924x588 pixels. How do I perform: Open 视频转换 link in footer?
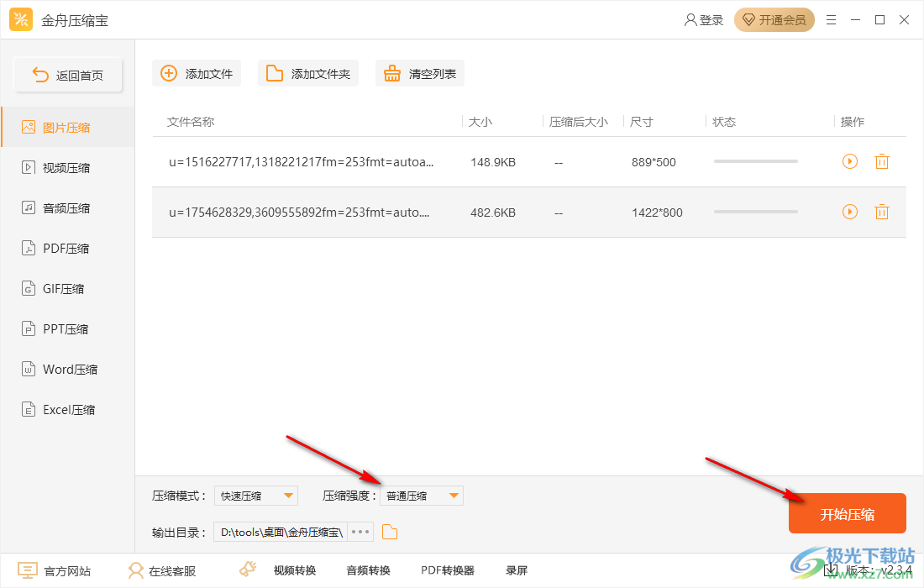tap(295, 570)
